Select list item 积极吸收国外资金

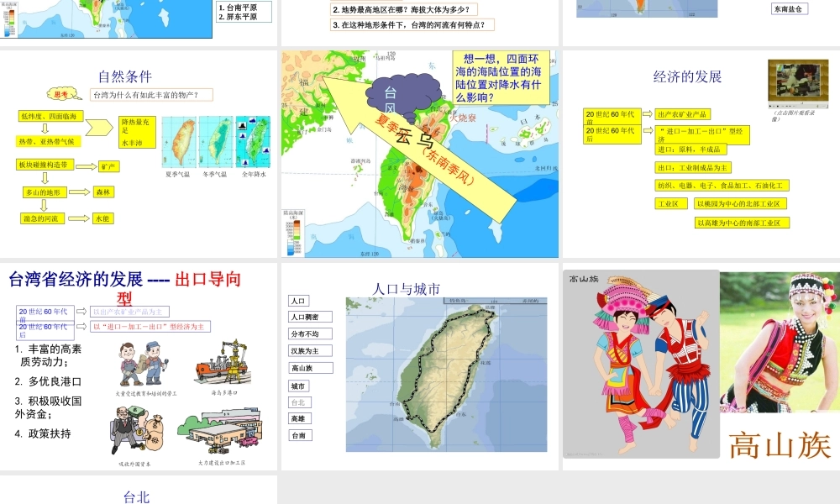(48, 407)
